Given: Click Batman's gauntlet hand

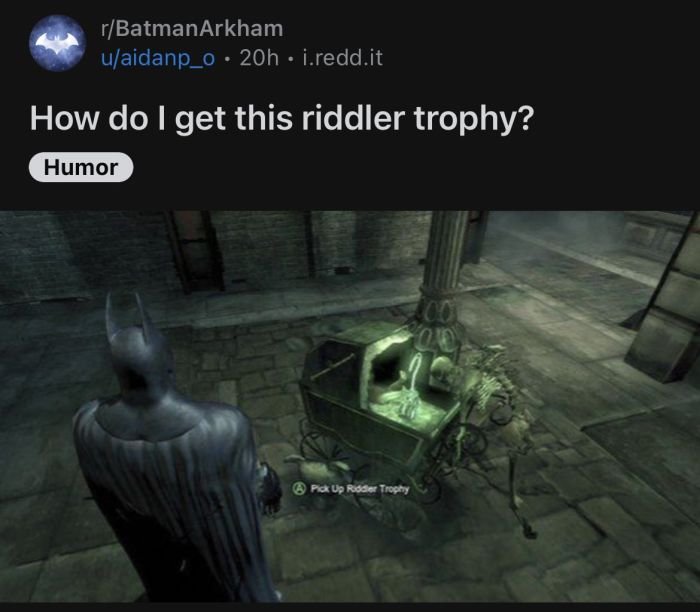Looking at the screenshot, I should coord(271,490).
